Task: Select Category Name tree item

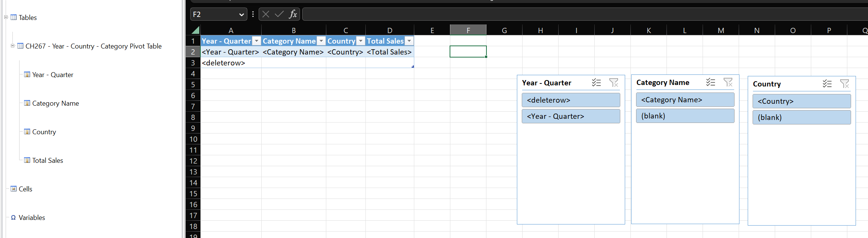Action: [x=56, y=103]
